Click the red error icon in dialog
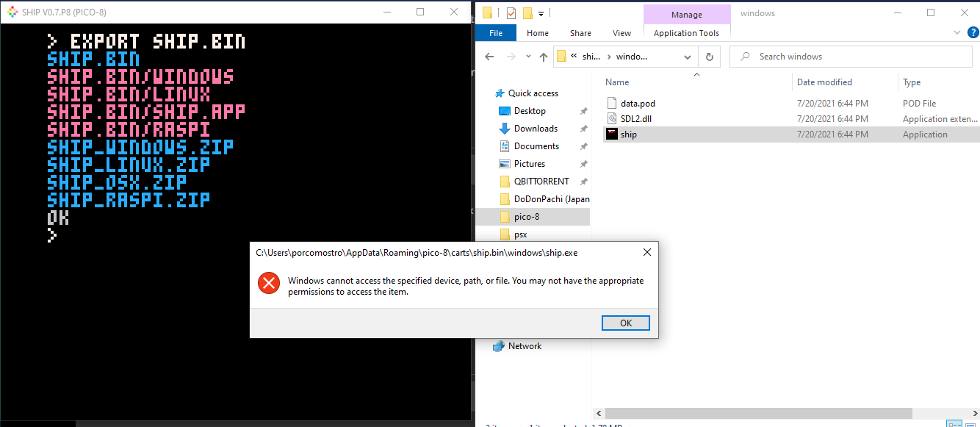The image size is (980, 427). [269, 283]
